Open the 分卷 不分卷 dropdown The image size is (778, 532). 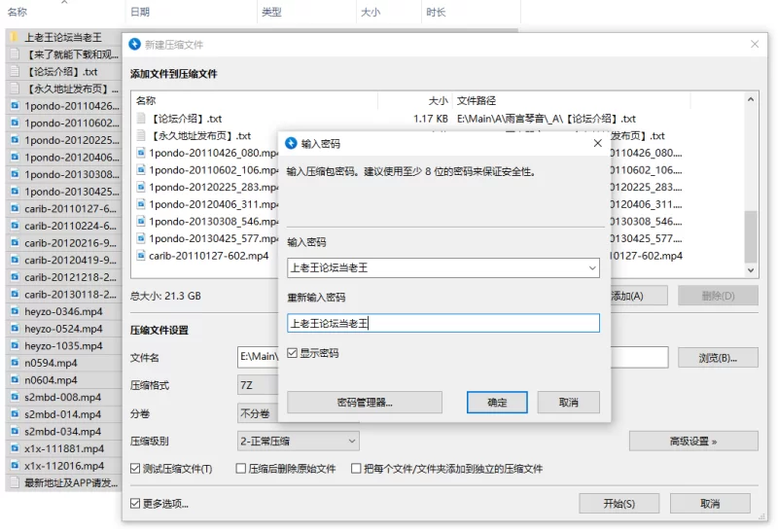(x=258, y=413)
